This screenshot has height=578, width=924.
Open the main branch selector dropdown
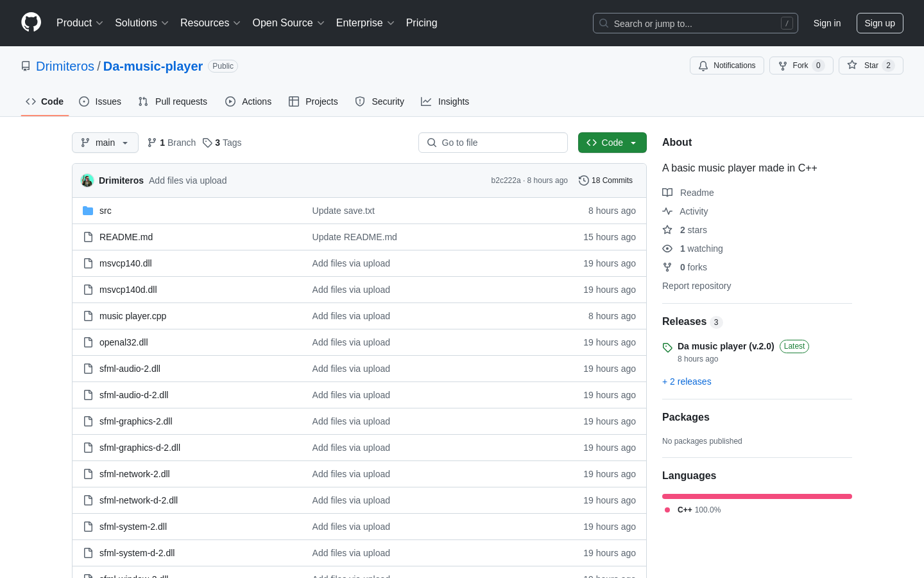pyautogui.click(x=105, y=143)
